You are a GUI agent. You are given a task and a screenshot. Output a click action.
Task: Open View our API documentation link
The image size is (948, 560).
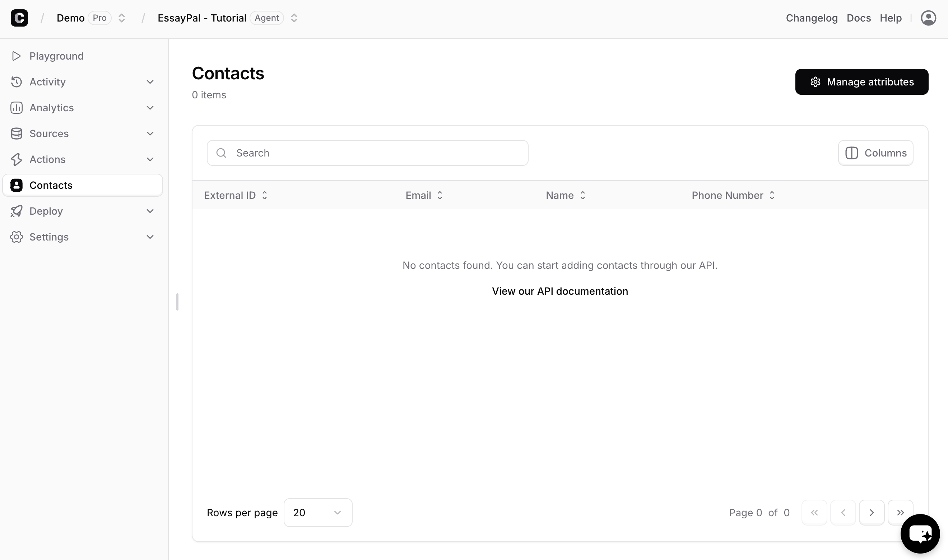click(x=560, y=291)
